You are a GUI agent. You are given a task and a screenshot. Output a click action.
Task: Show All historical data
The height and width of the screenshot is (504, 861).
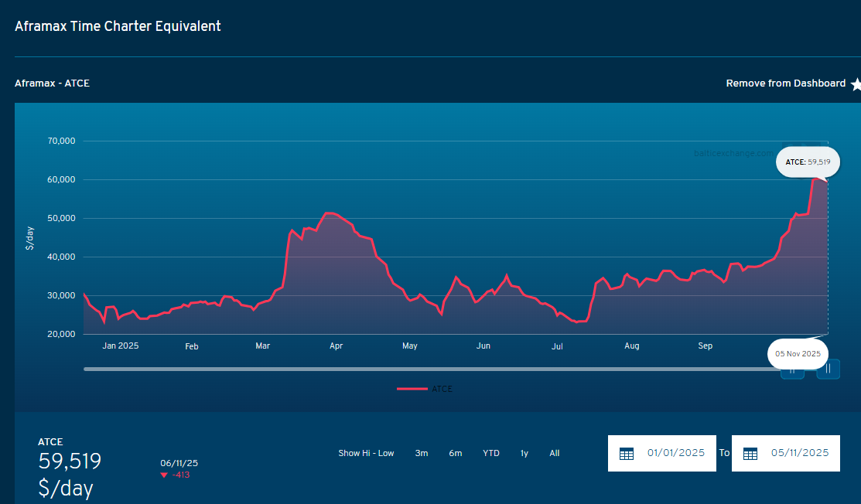pyautogui.click(x=555, y=453)
